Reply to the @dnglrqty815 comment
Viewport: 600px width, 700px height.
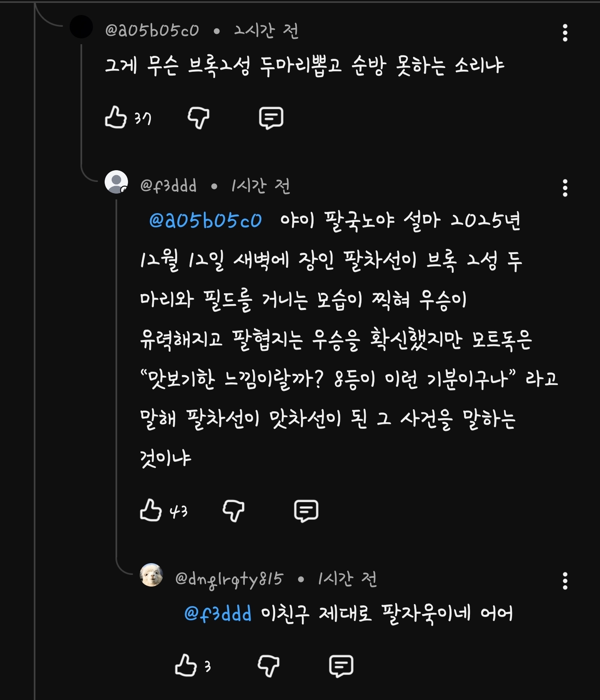pyautogui.click(x=341, y=666)
